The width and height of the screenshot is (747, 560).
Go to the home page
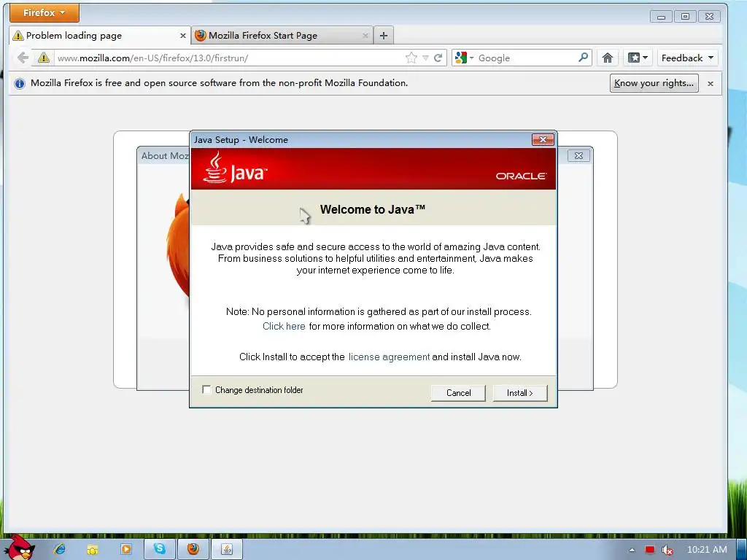(x=608, y=58)
